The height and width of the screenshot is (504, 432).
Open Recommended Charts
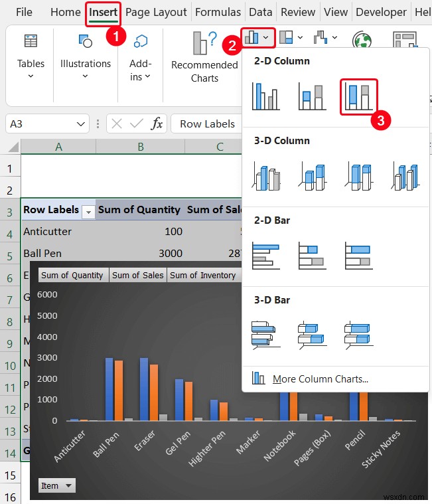point(204,57)
